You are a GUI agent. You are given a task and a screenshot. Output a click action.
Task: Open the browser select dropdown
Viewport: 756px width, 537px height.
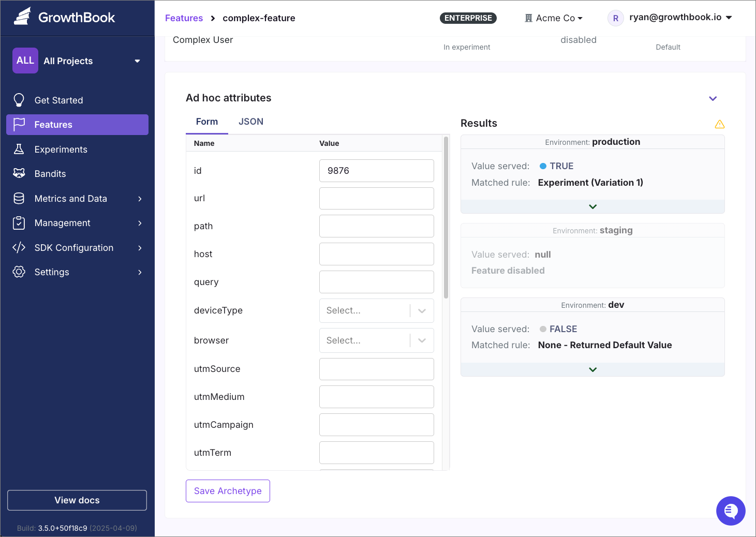(376, 340)
